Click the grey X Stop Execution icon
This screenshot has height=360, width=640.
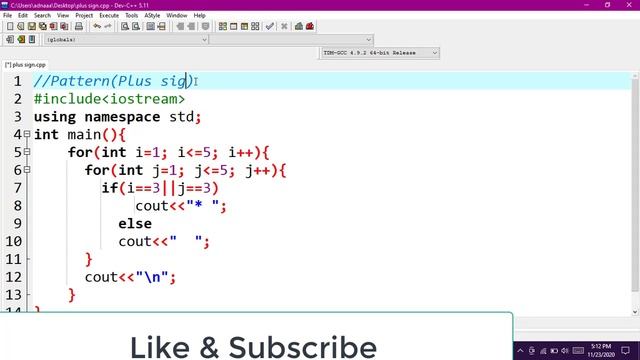tap(284, 26)
